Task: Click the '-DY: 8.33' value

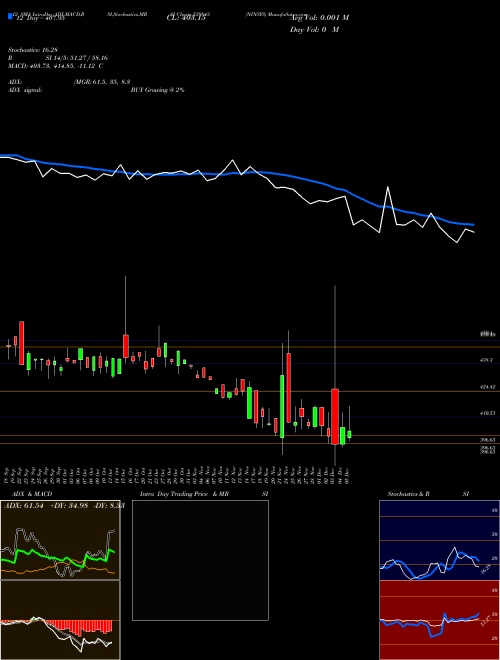Action: coord(109,506)
